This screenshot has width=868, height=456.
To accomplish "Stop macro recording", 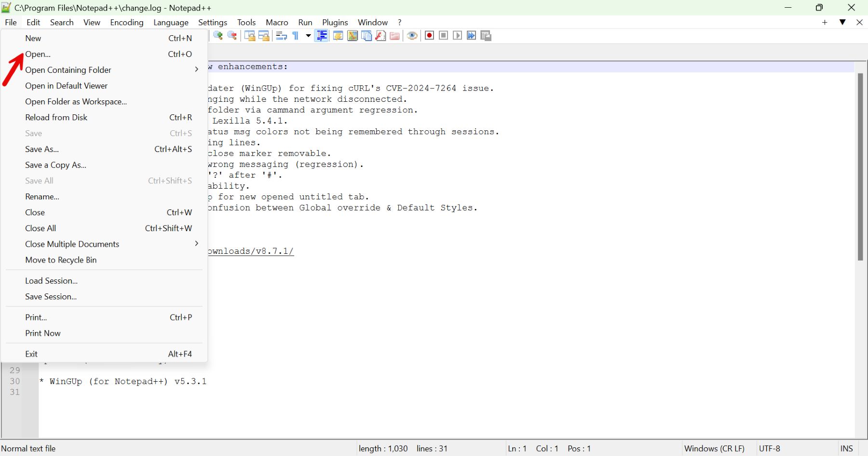I will click(x=444, y=36).
